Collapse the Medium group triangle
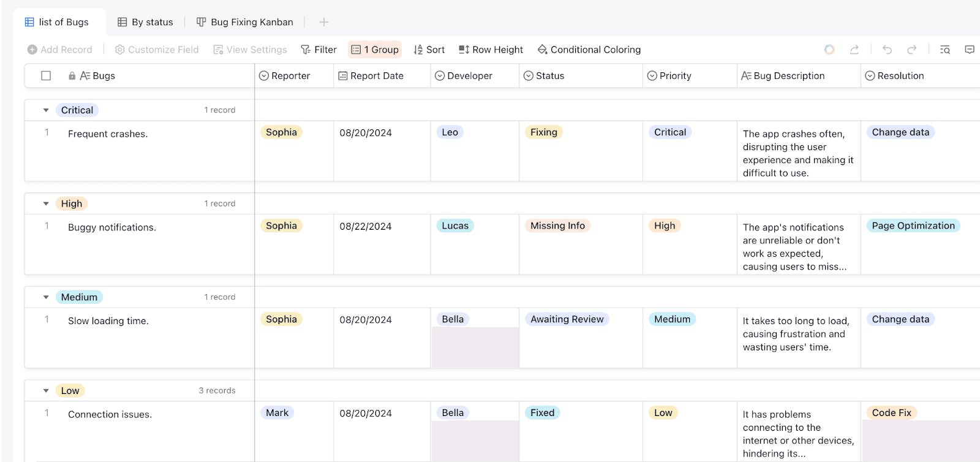 pos(46,297)
